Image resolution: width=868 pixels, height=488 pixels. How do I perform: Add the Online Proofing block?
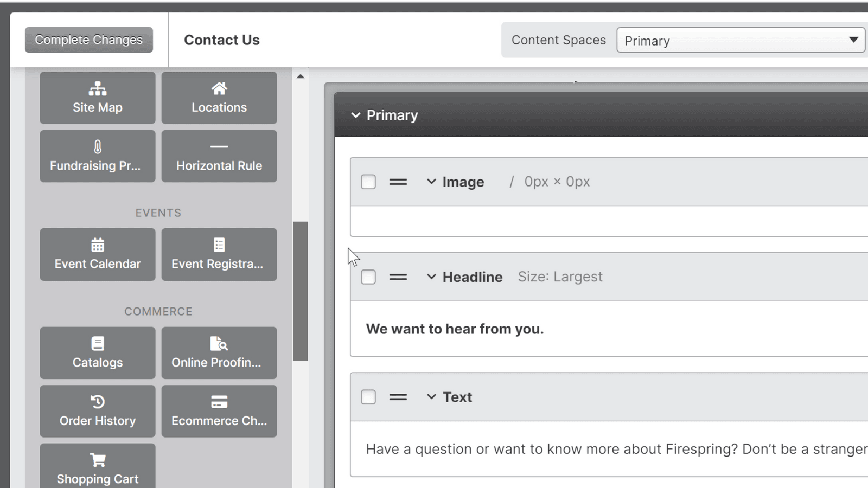(x=219, y=353)
